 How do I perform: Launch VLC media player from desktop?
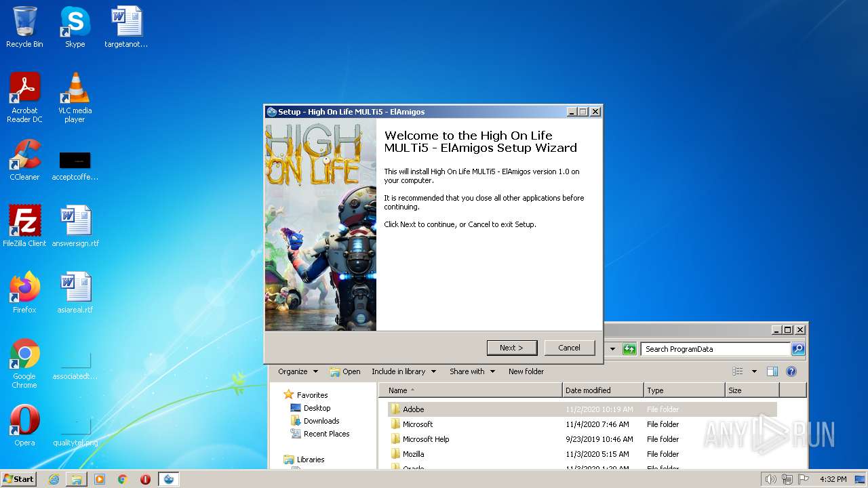(x=75, y=98)
